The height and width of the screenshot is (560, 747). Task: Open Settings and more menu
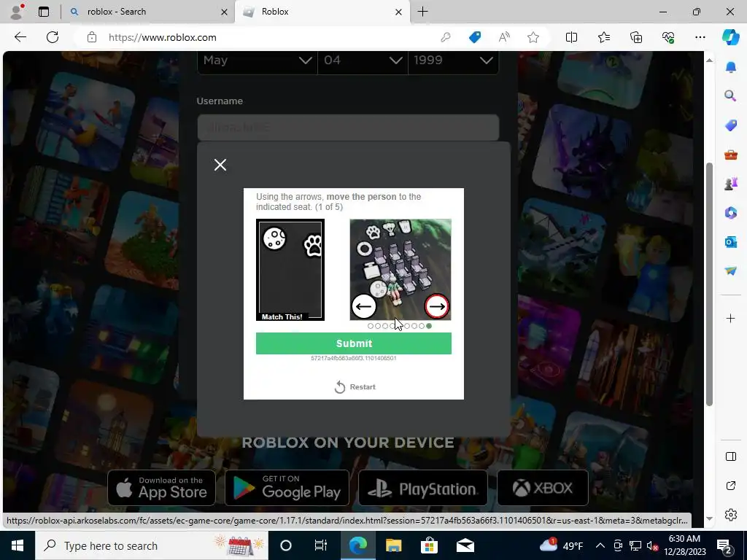[700, 37]
